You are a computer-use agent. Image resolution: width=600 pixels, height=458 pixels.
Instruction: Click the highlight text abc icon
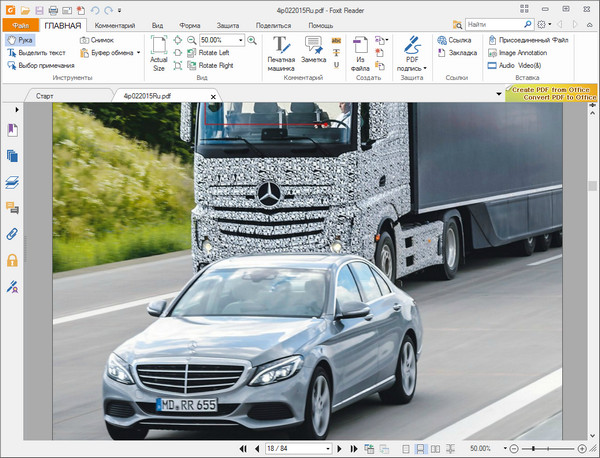click(336, 40)
